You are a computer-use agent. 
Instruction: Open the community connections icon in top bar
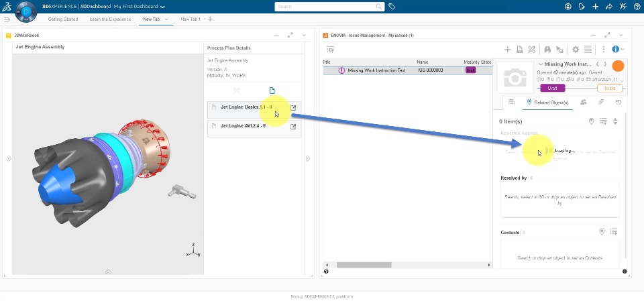(x=623, y=7)
